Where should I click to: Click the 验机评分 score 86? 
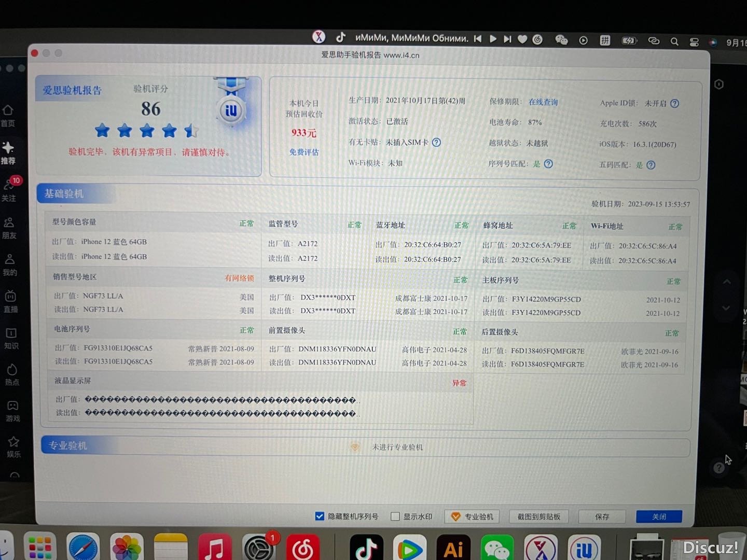(x=151, y=109)
